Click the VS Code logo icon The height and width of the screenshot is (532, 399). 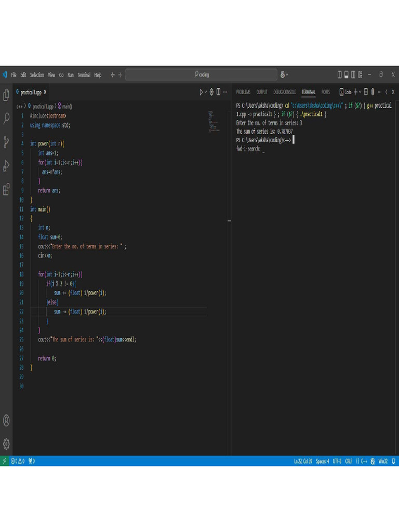[x=5, y=75]
